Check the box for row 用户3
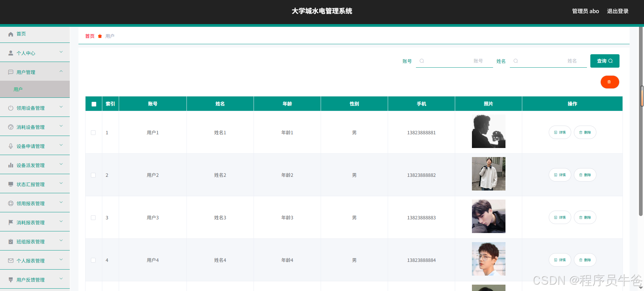The height and width of the screenshot is (291, 644). [x=93, y=218]
